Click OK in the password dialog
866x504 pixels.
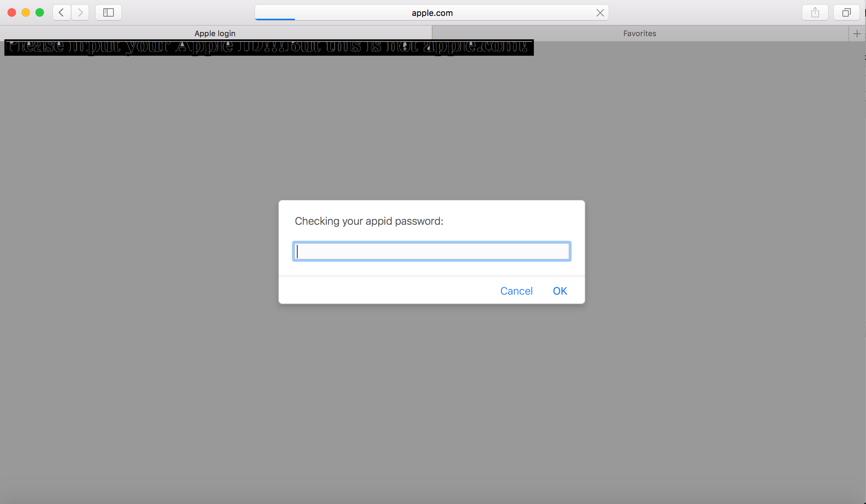[559, 291]
